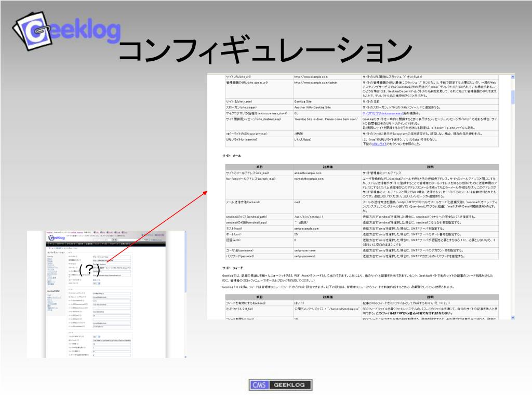The image size is (532, 399).
Task: Click the 'http://www.example.com/admin' default value cell
Action: (327, 89)
